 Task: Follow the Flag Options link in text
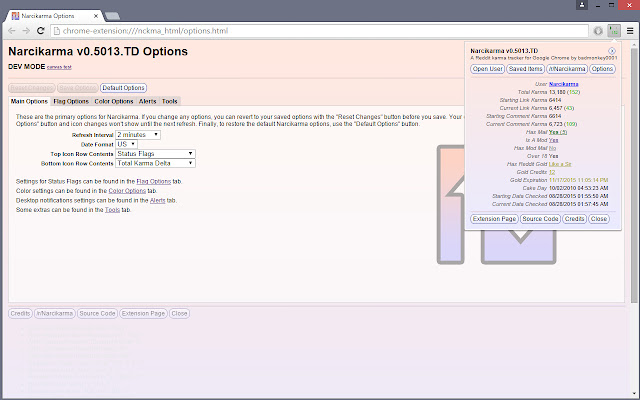[153, 181]
